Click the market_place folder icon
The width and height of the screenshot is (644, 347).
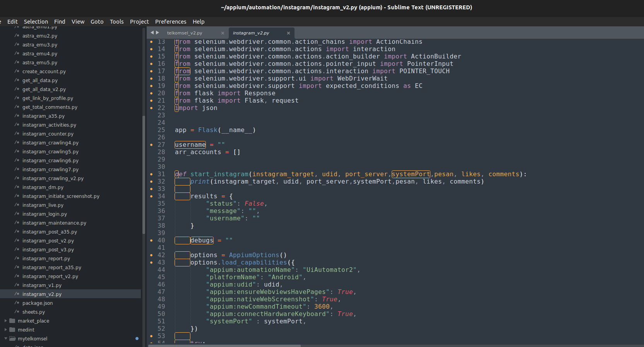click(12, 321)
